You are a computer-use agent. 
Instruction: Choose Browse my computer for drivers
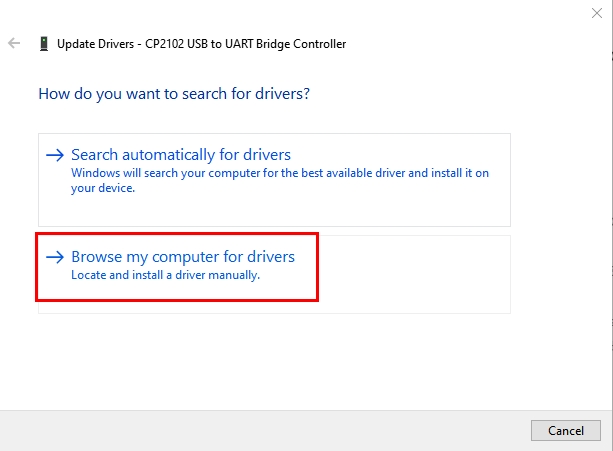click(183, 257)
